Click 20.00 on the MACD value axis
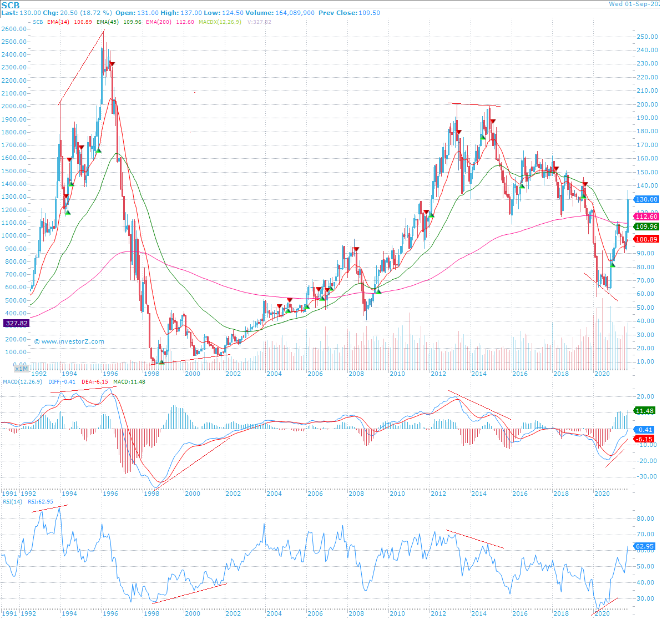 (646, 396)
